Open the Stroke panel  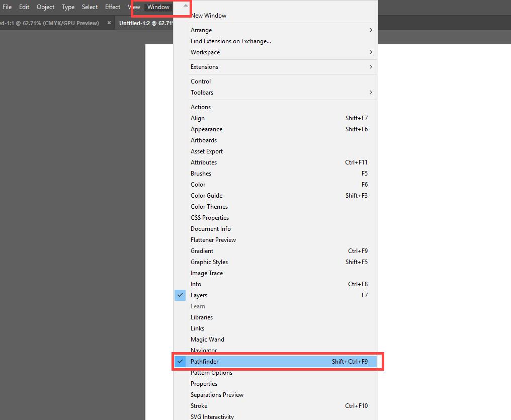pos(199,406)
